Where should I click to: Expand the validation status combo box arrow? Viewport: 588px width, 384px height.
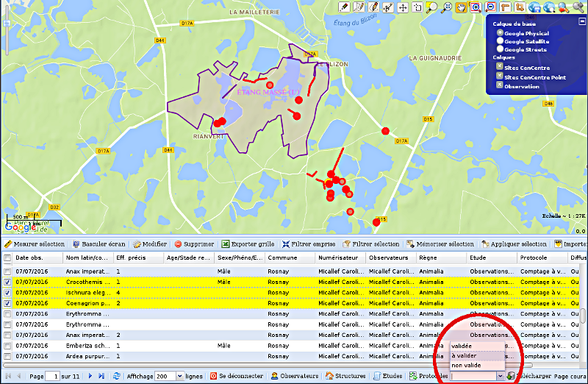[501, 376]
